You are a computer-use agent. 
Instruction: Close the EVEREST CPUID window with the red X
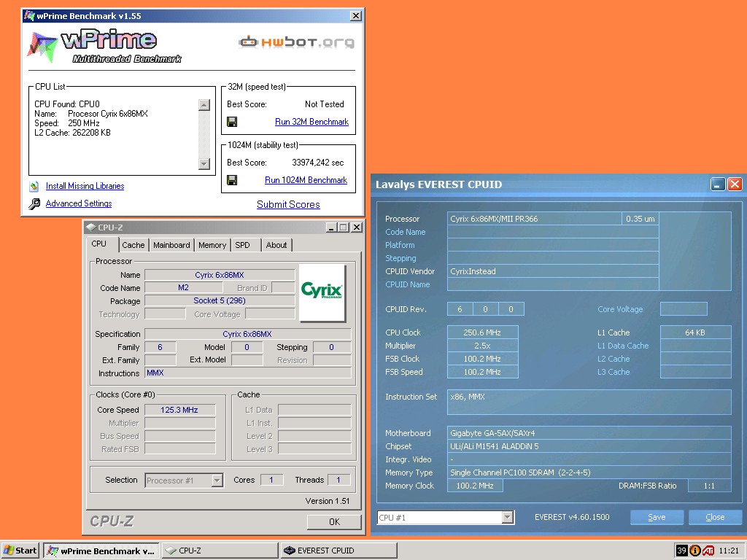735,184
